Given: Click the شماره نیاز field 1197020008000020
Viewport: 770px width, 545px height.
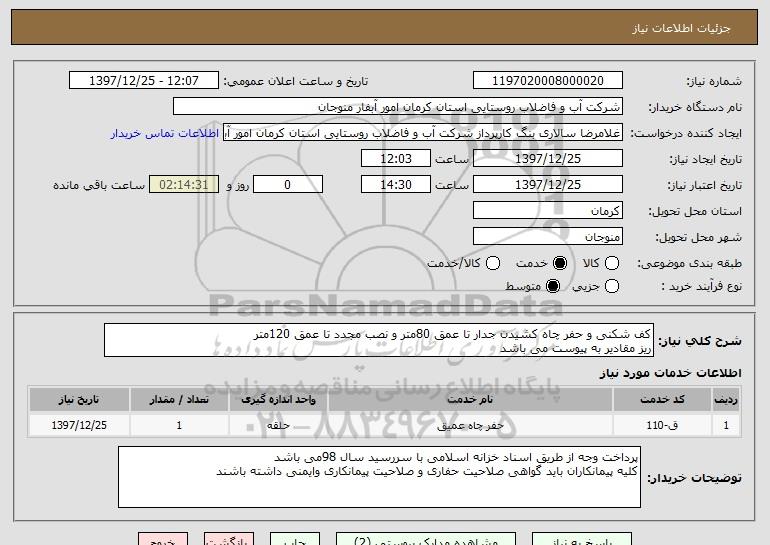Looking at the screenshot, I should point(548,81).
